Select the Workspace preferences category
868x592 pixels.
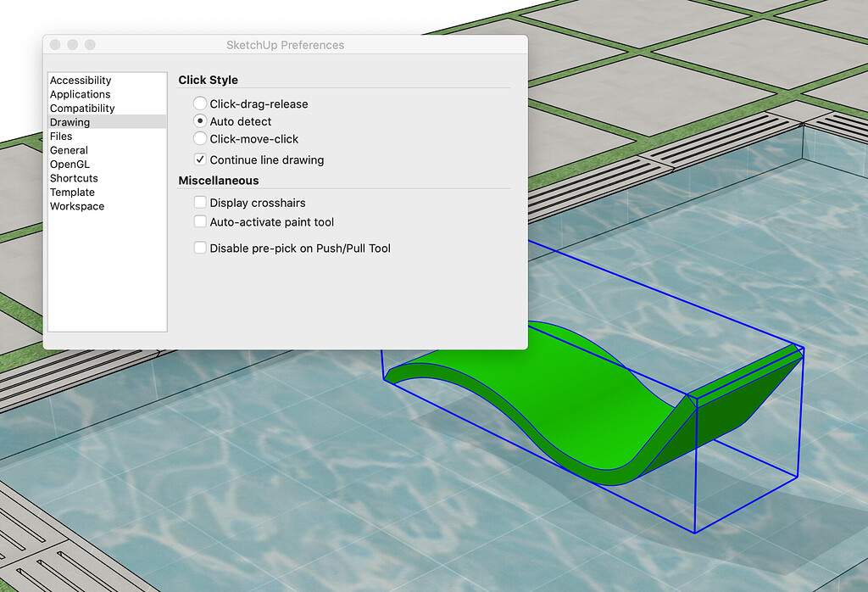tap(76, 206)
